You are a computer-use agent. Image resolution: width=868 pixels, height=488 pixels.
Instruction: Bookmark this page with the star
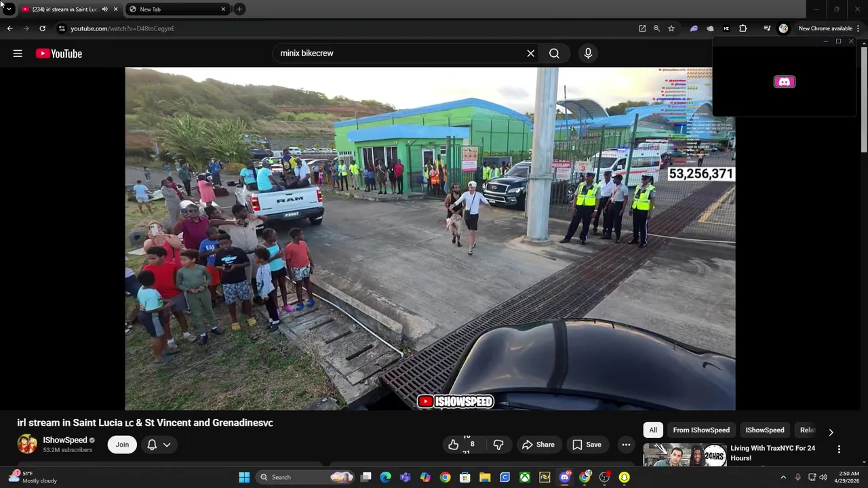[x=671, y=28]
